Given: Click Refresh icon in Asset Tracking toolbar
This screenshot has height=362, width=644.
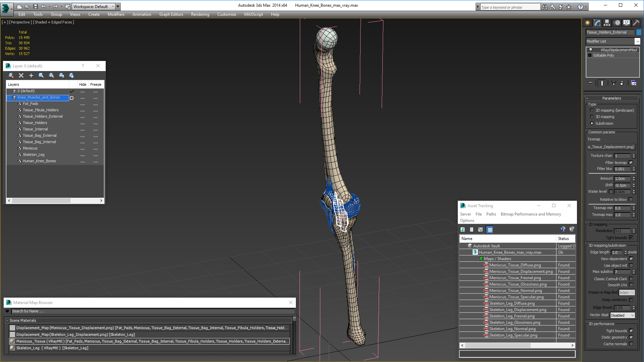Looking at the screenshot, I should pyautogui.click(x=463, y=230).
